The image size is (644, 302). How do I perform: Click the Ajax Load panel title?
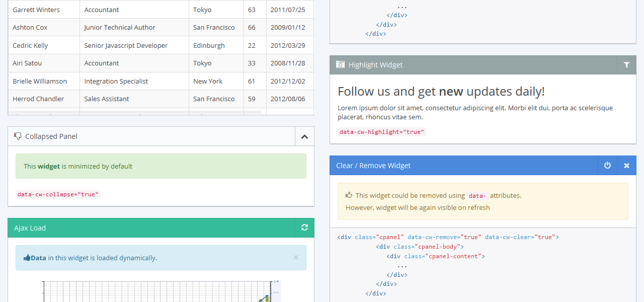point(30,228)
